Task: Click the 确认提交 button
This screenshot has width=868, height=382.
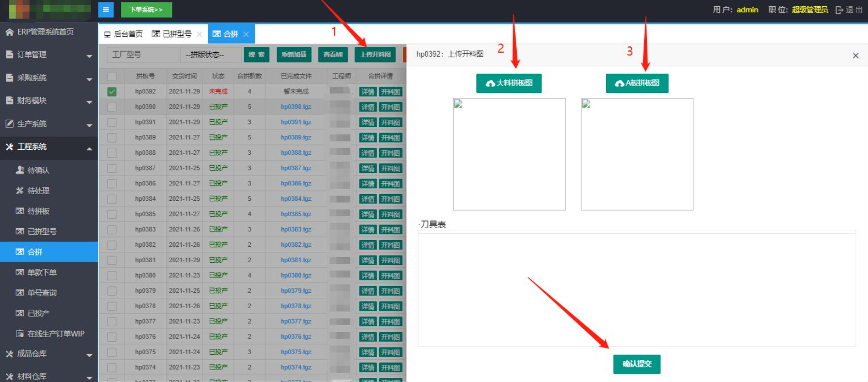Action: [x=637, y=364]
